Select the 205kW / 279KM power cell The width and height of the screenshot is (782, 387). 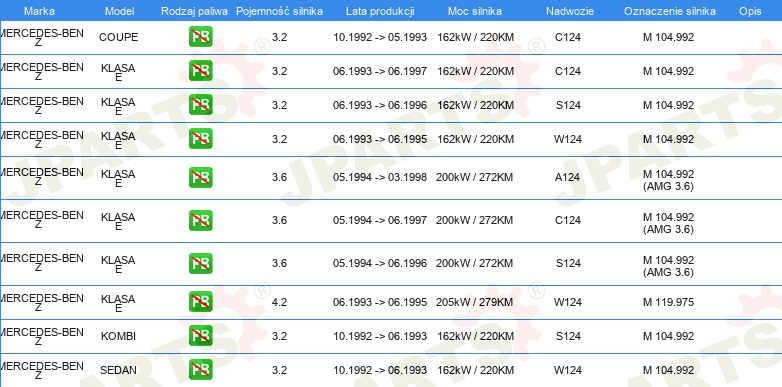pos(475,302)
